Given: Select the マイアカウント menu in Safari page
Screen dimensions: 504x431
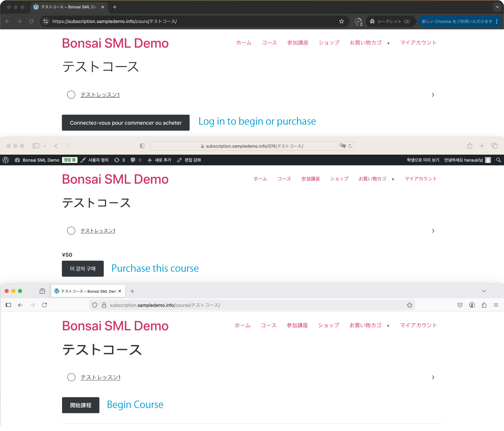Looking at the screenshot, I should click(420, 179).
